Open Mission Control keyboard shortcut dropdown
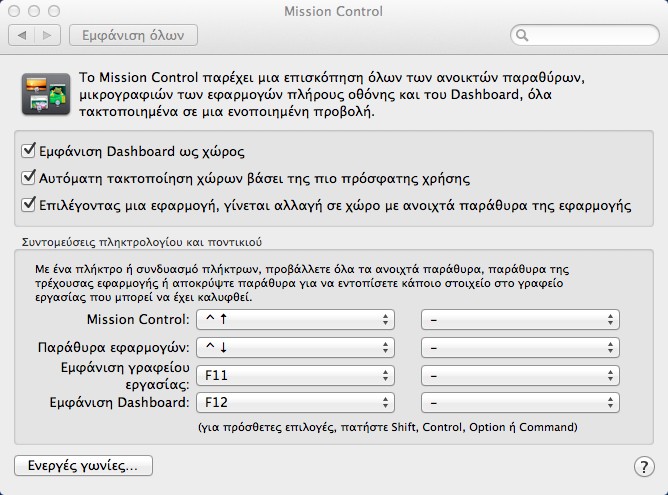Image resolution: width=668 pixels, height=495 pixels. point(295,319)
